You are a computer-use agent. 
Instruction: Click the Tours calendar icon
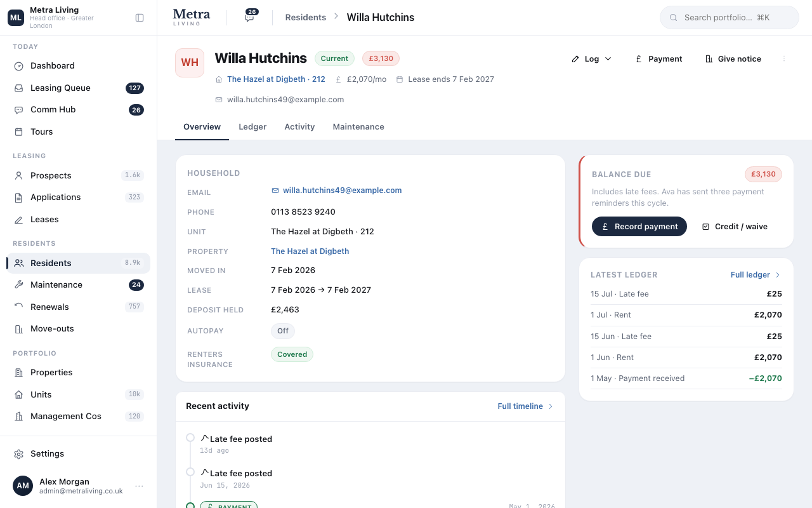coord(19,132)
